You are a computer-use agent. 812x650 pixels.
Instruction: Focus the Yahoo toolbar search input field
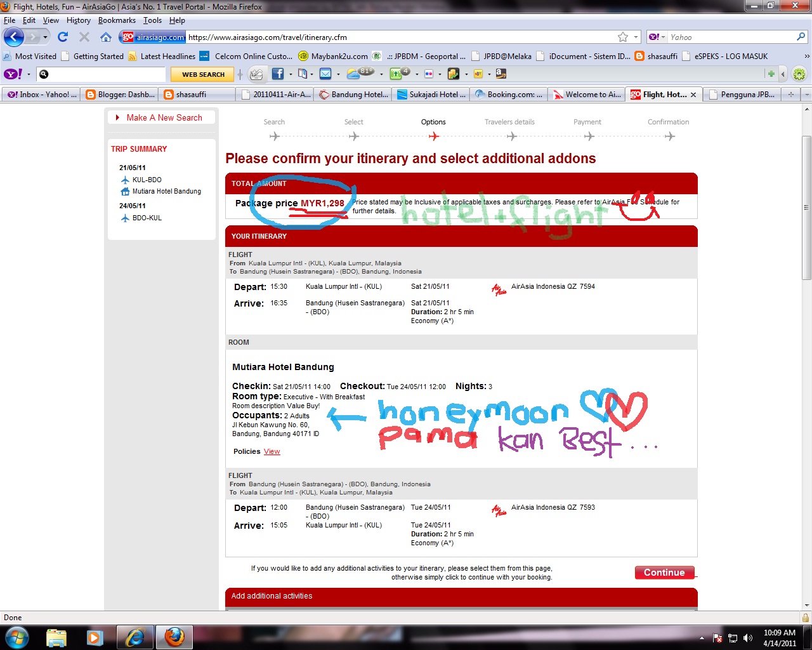(x=108, y=74)
